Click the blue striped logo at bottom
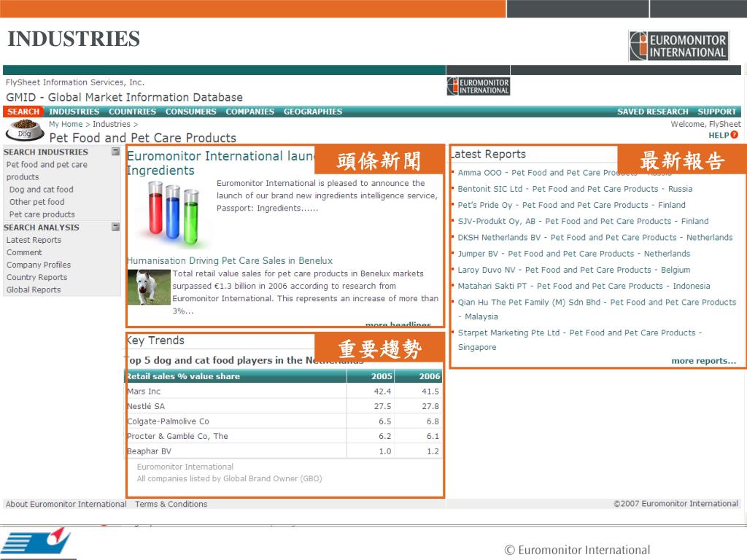 coord(36,542)
